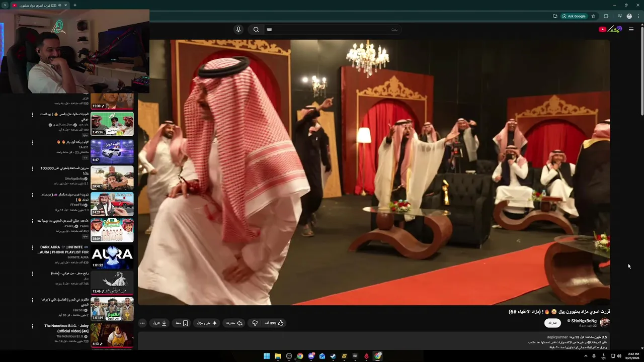Bookmark this page with the star icon
This screenshot has height=362, width=644.
point(593,16)
